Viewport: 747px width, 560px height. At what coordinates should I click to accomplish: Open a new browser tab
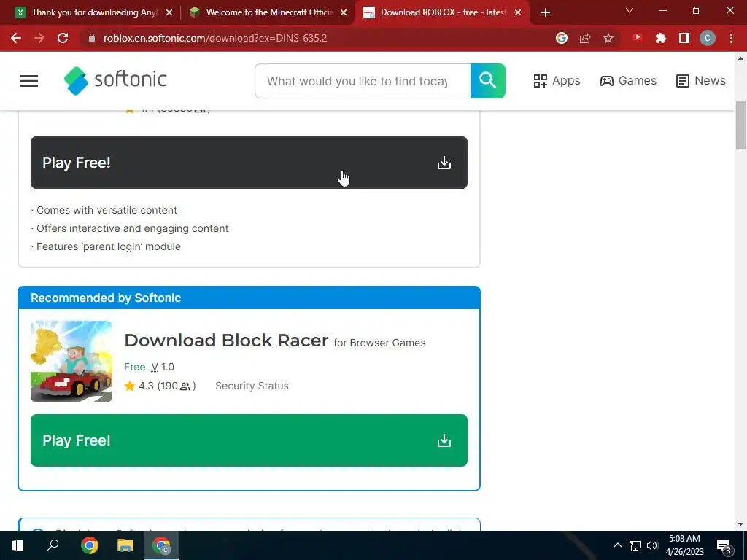(x=546, y=12)
